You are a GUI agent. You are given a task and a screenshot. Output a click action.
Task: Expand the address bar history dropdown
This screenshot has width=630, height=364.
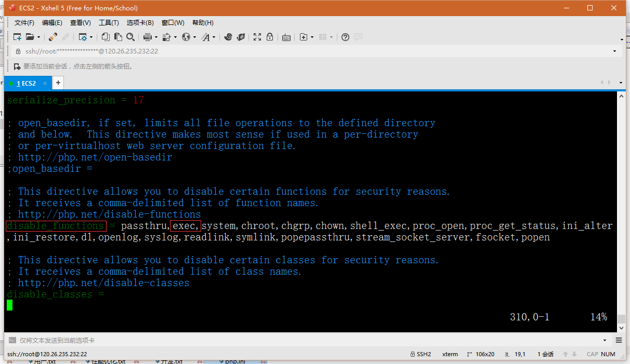(x=614, y=51)
